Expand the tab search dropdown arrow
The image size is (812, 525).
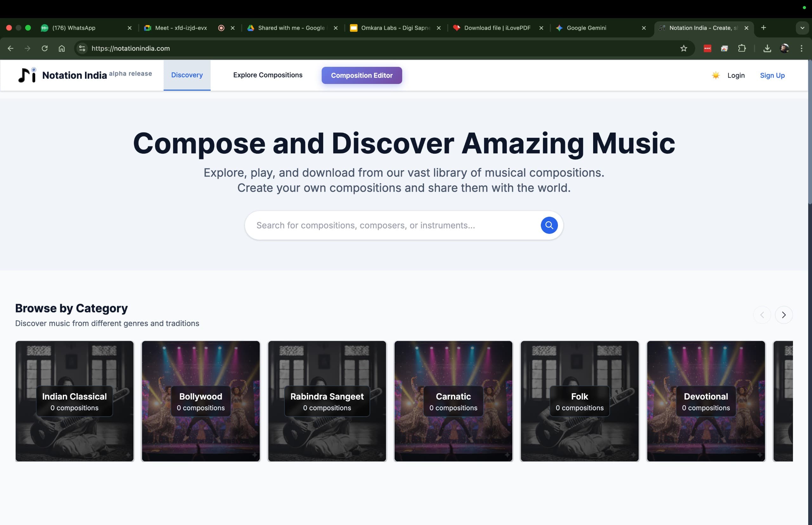802,28
